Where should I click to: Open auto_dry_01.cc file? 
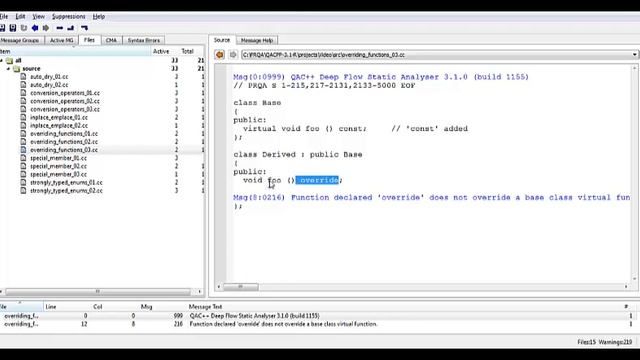coord(49,77)
